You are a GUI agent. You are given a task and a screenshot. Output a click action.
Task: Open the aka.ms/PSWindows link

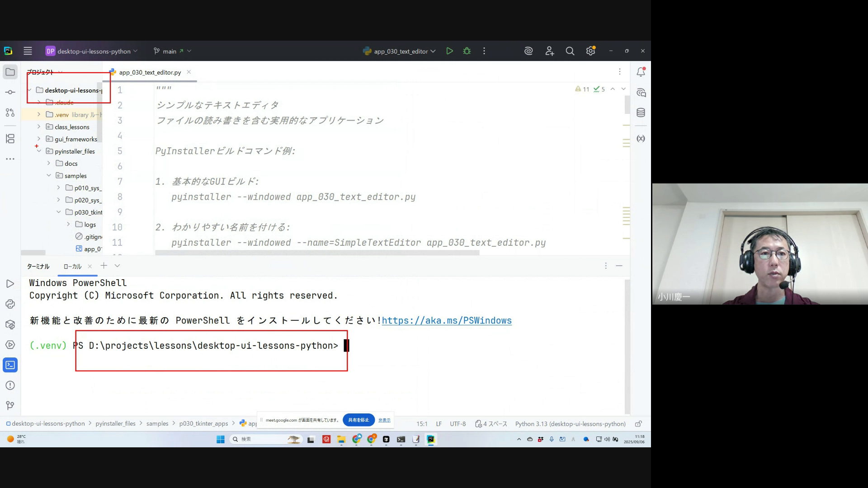tap(446, 320)
